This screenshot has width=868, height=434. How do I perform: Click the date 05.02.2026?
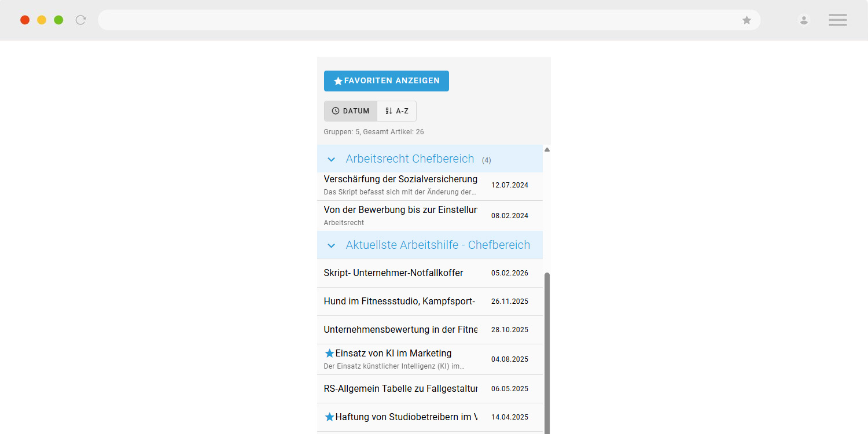(x=510, y=273)
